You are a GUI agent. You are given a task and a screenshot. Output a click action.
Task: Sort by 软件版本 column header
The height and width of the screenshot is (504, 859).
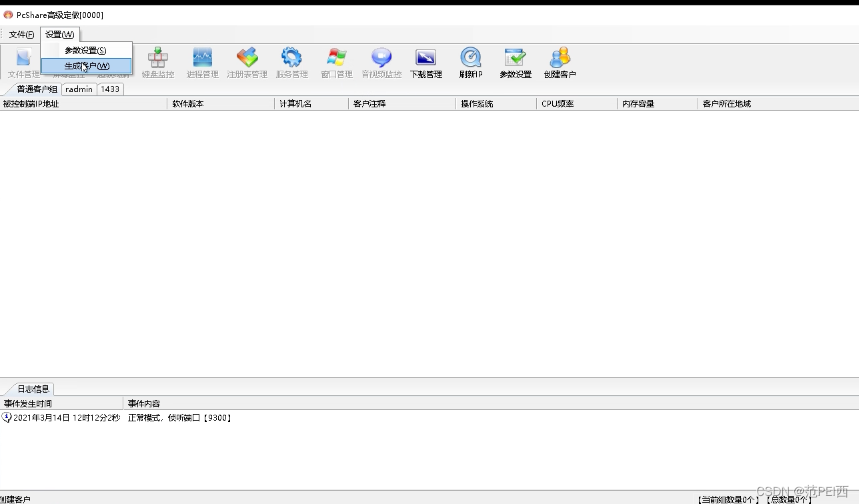pyautogui.click(x=221, y=104)
